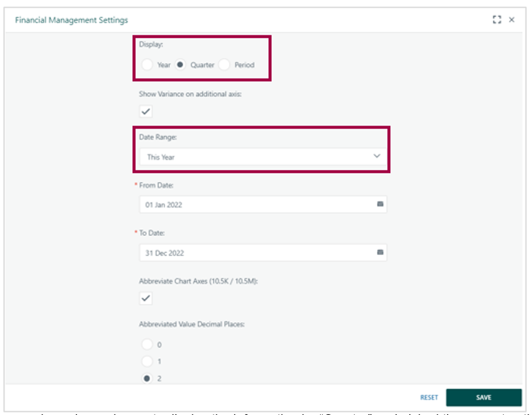Click the Abbreviated Value Decimal Places label
The height and width of the screenshot is (415, 532).
pyautogui.click(x=191, y=324)
